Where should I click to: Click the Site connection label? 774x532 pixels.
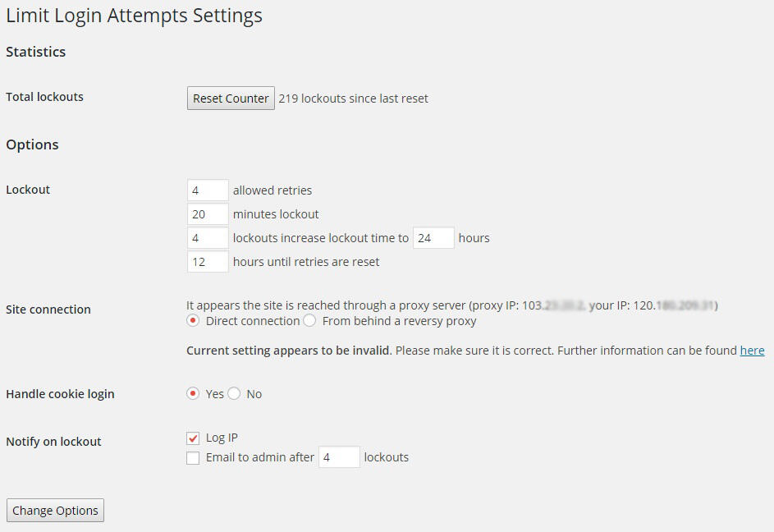point(48,310)
